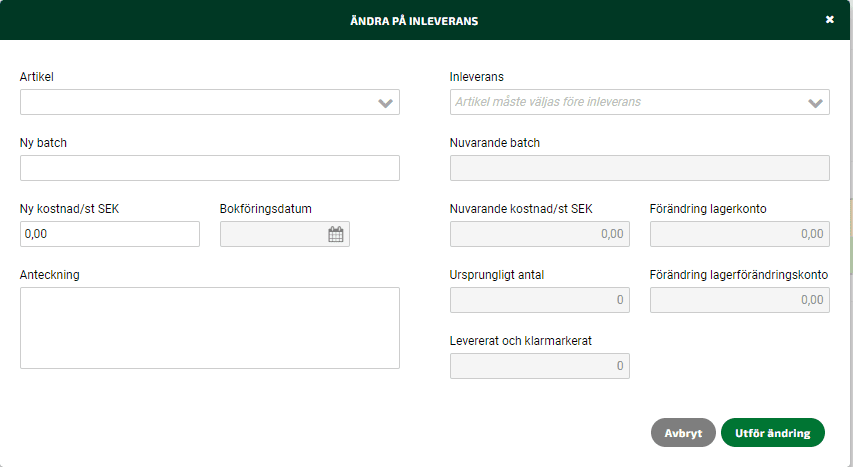Click inside the Anteckning text area

click(210, 328)
